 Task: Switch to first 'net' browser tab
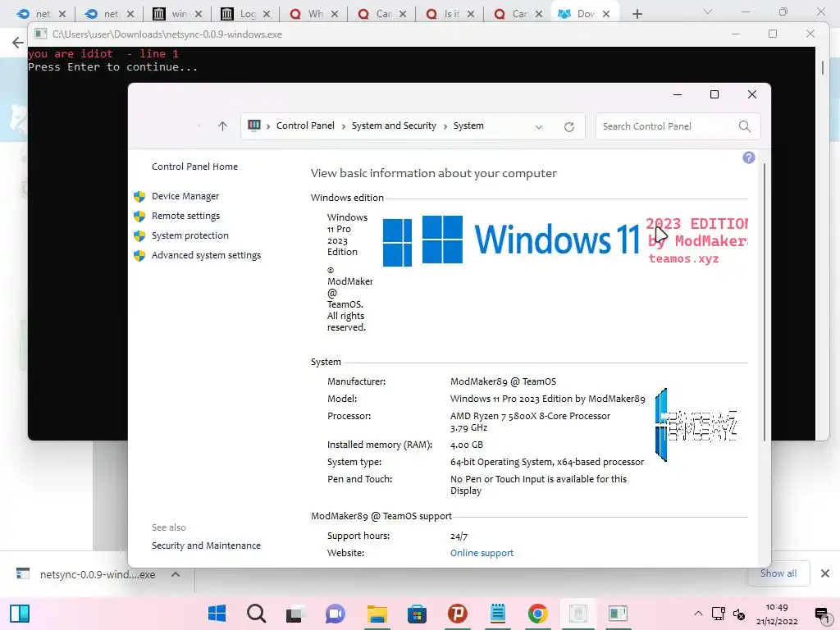[34, 14]
